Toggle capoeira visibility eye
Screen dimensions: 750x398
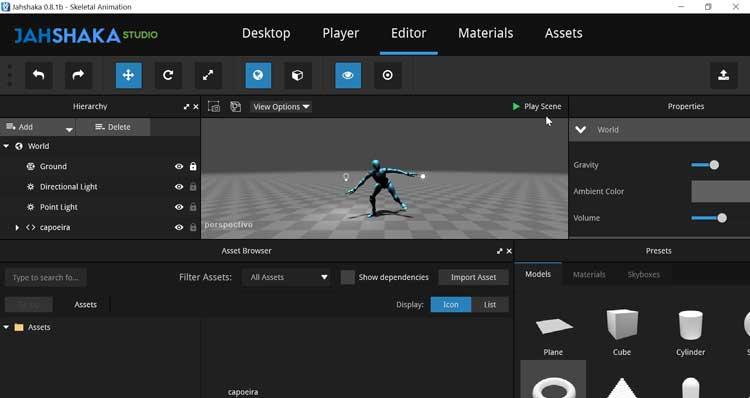click(179, 227)
